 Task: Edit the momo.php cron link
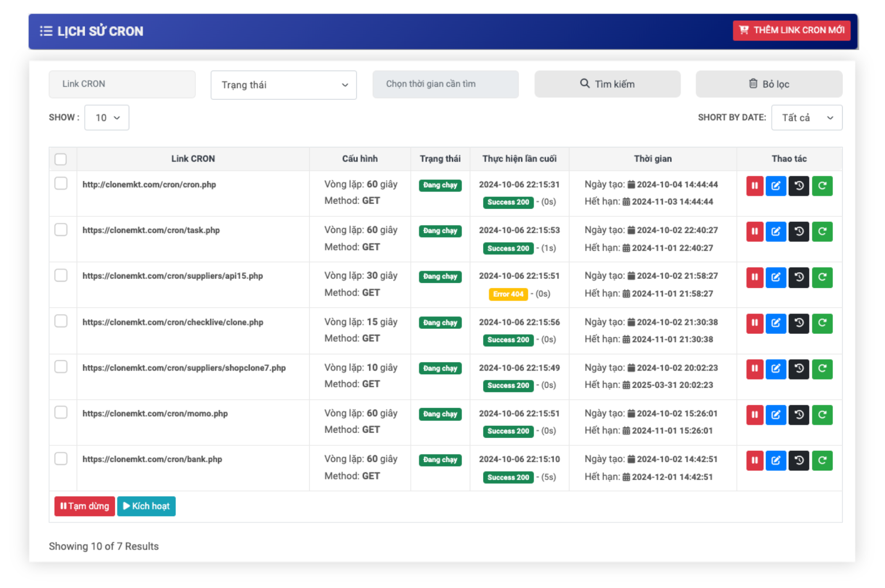click(x=776, y=414)
